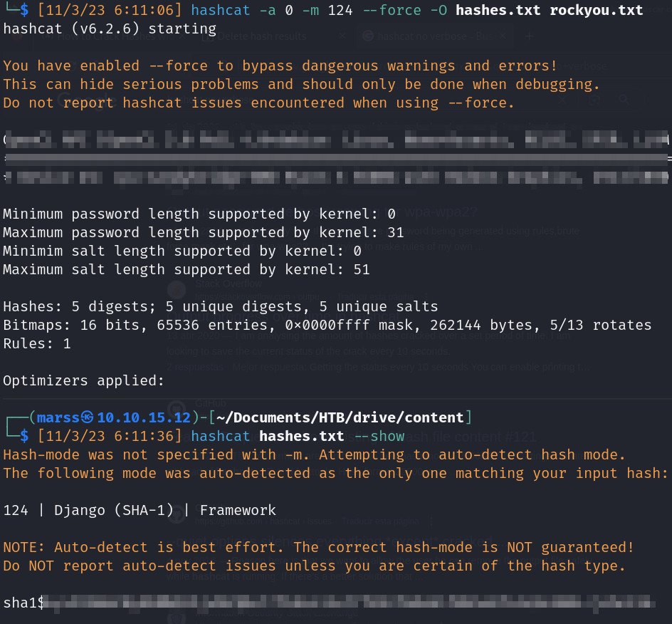Click the 'hashcat (v6.2.6) starting' line
This screenshot has height=624, width=672.
point(110,28)
